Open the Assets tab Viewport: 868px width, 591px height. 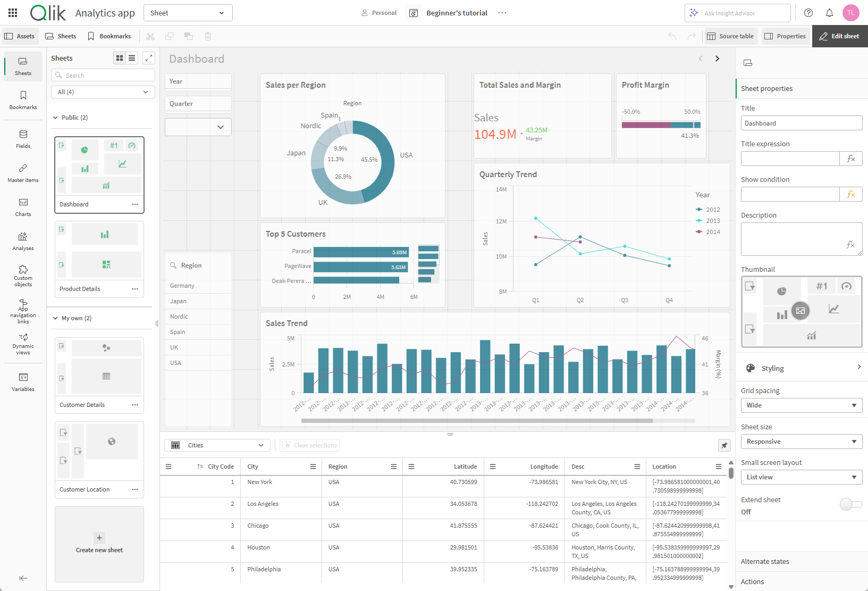(20, 36)
